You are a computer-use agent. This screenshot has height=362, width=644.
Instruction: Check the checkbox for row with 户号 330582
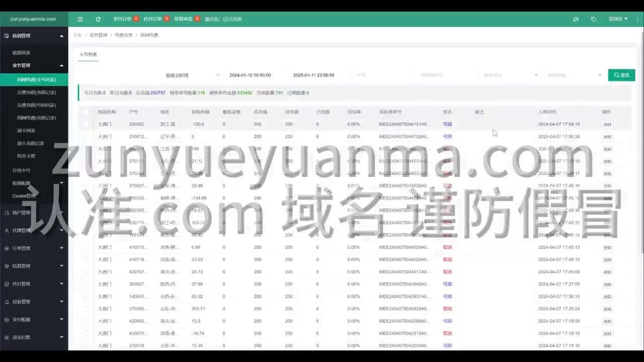tap(86, 124)
